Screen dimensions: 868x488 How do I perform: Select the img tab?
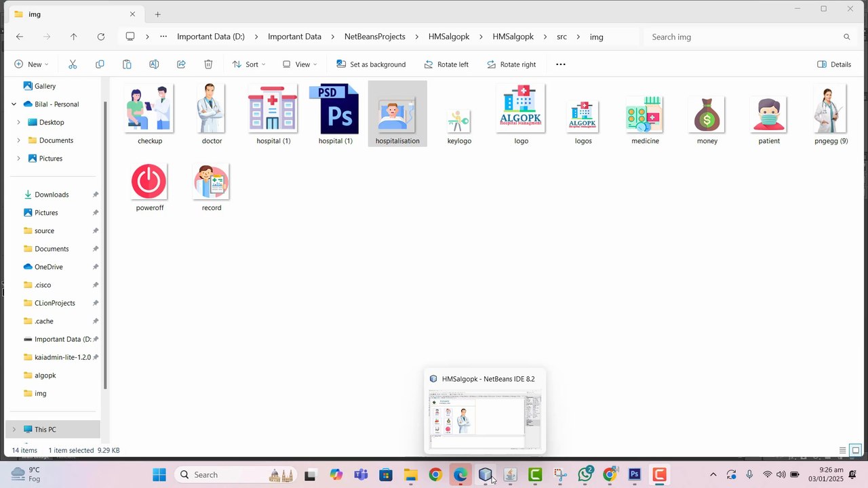(x=75, y=14)
